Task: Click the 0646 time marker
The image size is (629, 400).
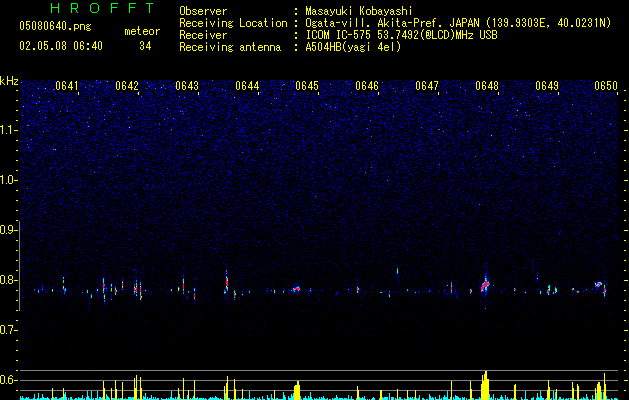Action: pyautogui.click(x=367, y=86)
